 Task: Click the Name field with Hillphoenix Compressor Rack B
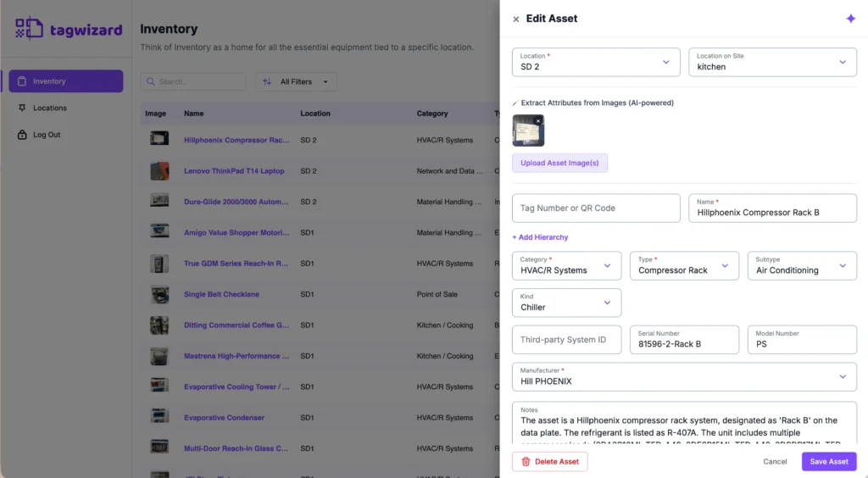[772, 208]
